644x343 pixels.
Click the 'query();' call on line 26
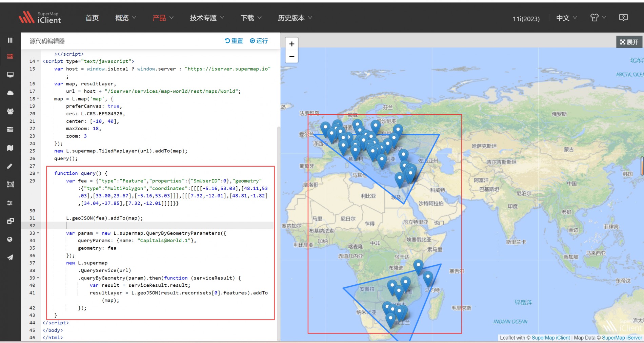click(66, 158)
